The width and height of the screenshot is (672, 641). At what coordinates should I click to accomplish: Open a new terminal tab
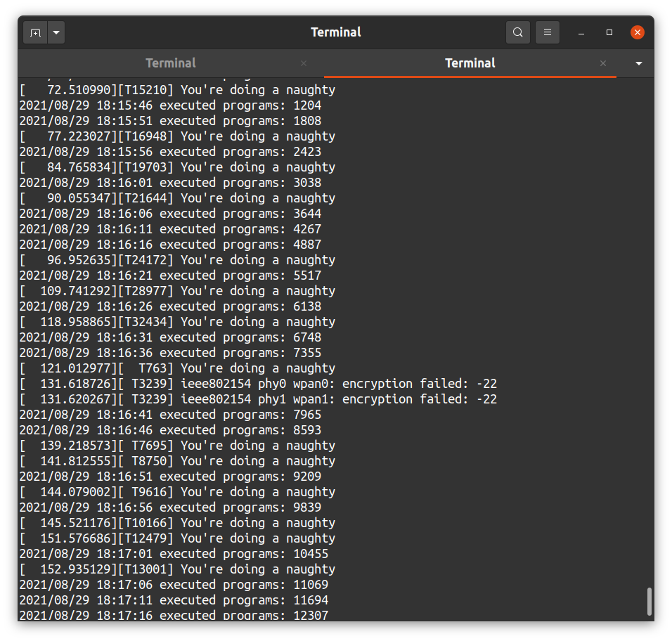(x=35, y=32)
